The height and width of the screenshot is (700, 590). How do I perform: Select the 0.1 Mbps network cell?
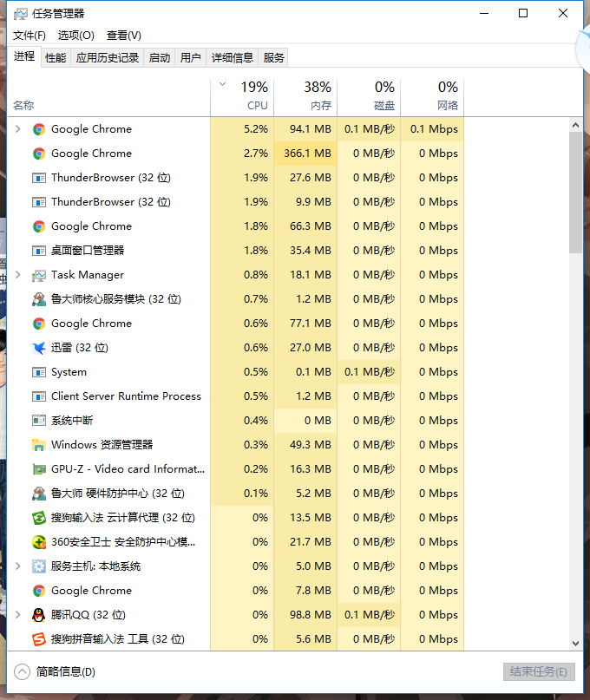point(432,129)
